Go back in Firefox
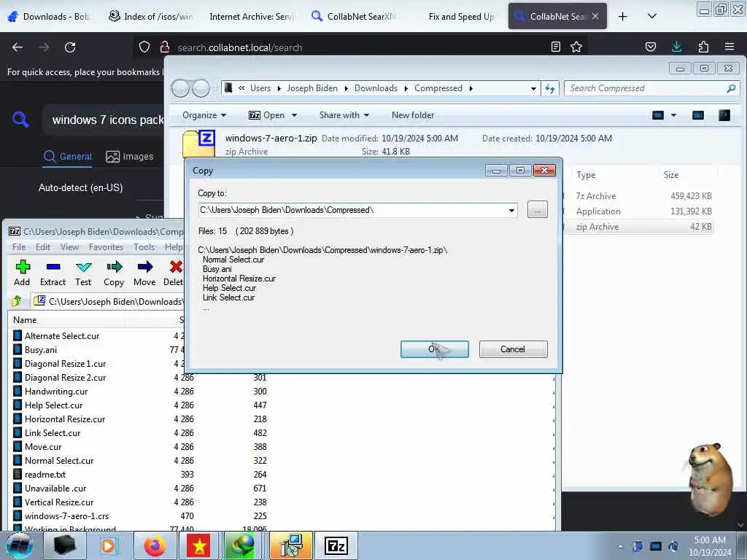This screenshot has width=747, height=560. 18,47
